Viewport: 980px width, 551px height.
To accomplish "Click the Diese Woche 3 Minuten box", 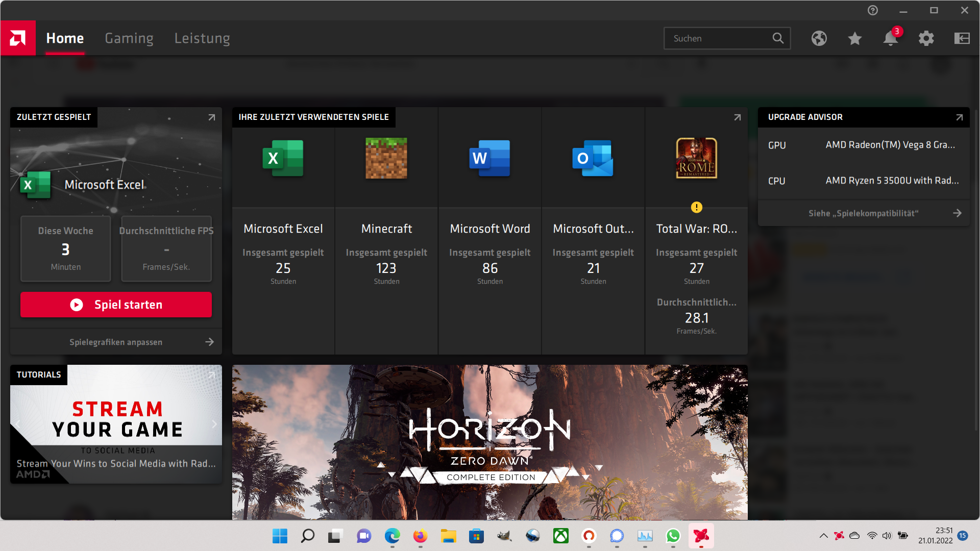I will click(65, 249).
